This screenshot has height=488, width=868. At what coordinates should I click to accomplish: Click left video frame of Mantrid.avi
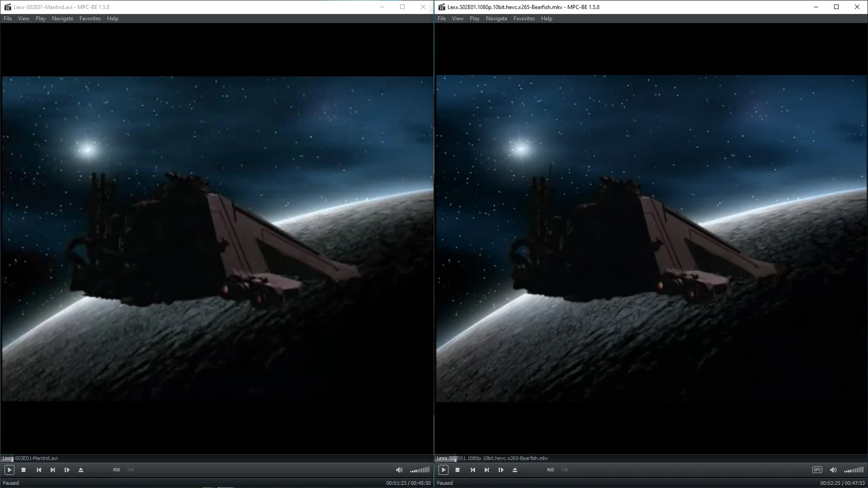[x=217, y=239]
